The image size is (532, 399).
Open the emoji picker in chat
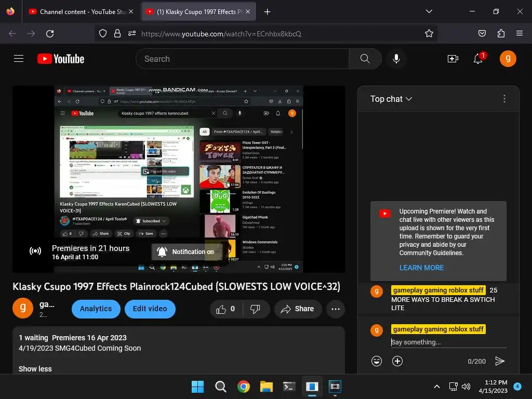(x=377, y=361)
